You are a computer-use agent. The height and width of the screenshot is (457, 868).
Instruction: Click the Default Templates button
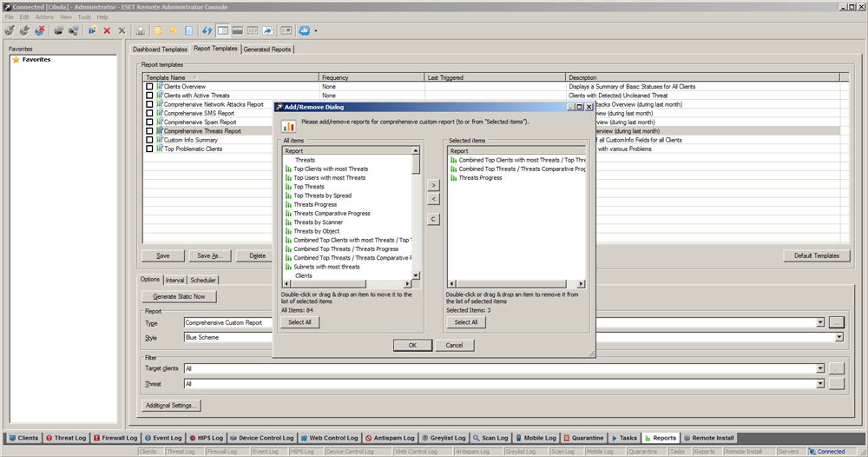817,256
